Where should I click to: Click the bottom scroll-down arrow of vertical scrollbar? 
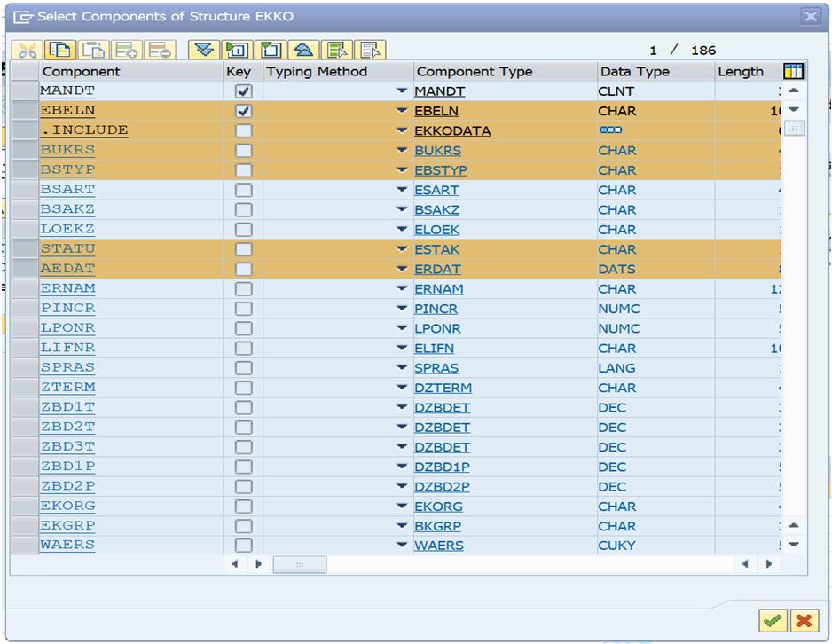click(x=794, y=545)
